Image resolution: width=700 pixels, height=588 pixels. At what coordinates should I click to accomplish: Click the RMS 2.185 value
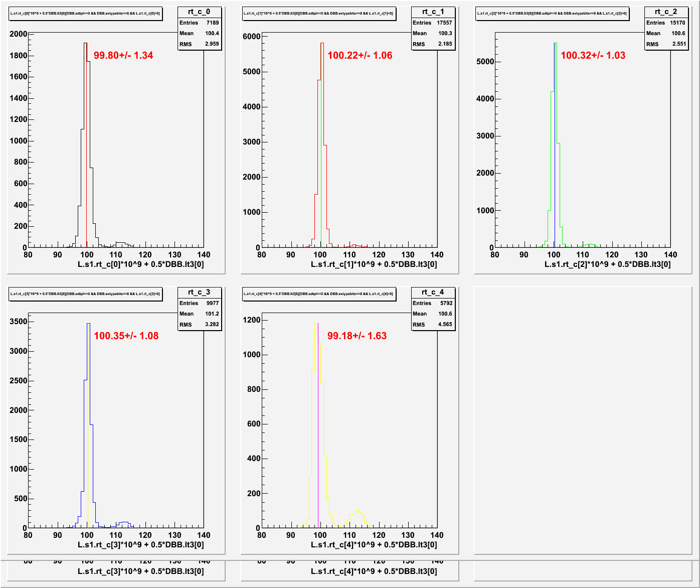445,44
